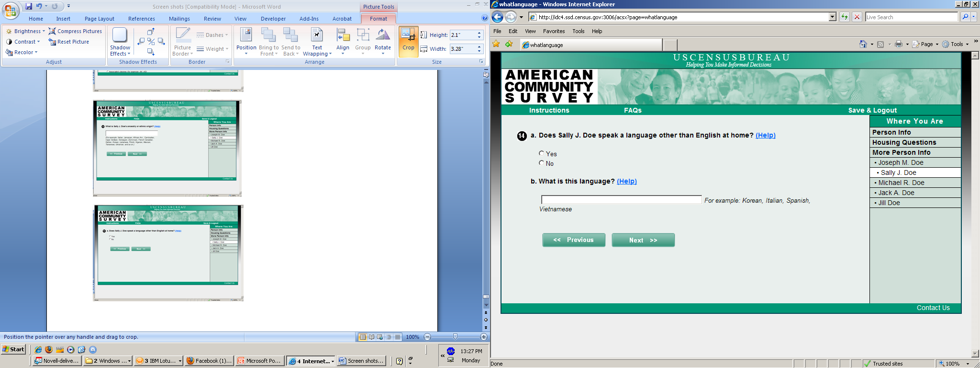Open the Contact Us link
980x368 pixels.
click(x=933, y=308)
